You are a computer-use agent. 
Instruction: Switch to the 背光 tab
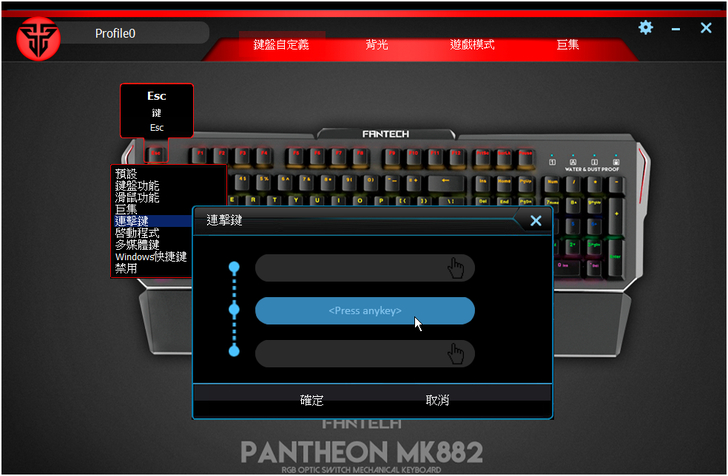click(377, 45)
